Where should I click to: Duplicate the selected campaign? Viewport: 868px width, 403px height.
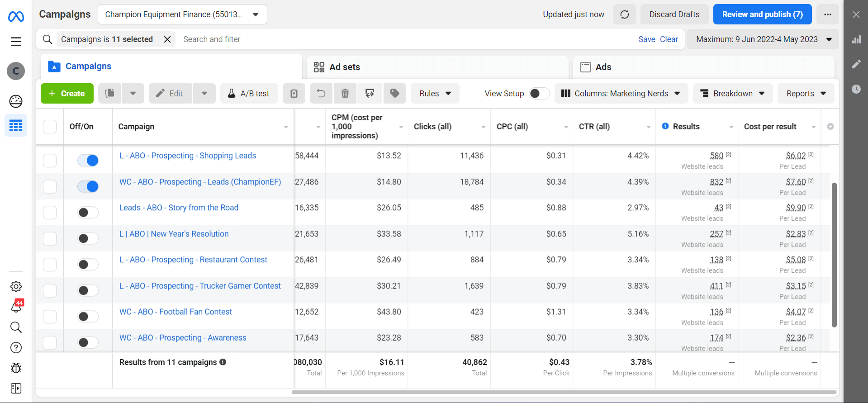(109, 93)
